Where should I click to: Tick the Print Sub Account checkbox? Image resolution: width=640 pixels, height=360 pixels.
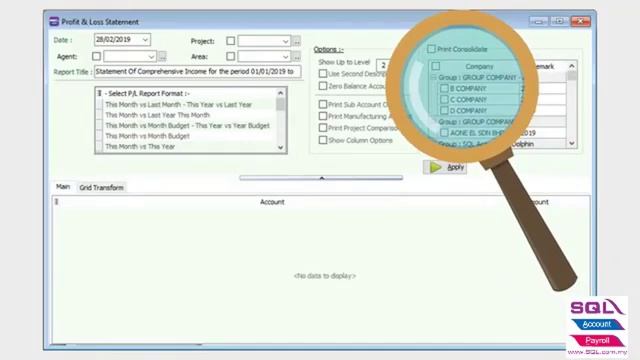click(x=323, y=104)
